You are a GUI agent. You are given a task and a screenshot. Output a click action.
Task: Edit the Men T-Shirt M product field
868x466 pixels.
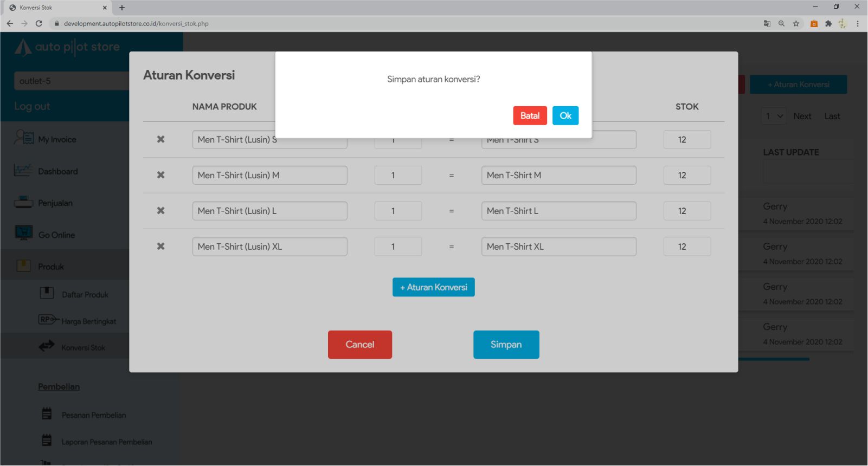pyautogui.click(x=558, y=175)
